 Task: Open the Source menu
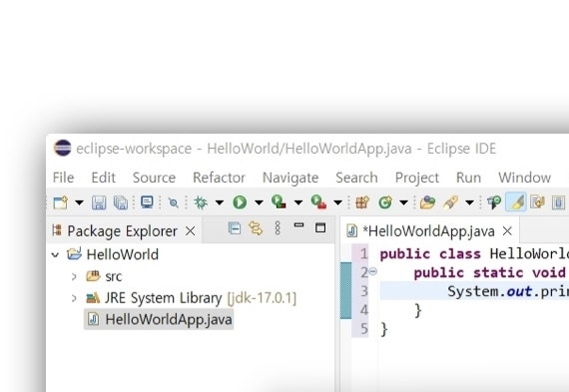point(154,178)
